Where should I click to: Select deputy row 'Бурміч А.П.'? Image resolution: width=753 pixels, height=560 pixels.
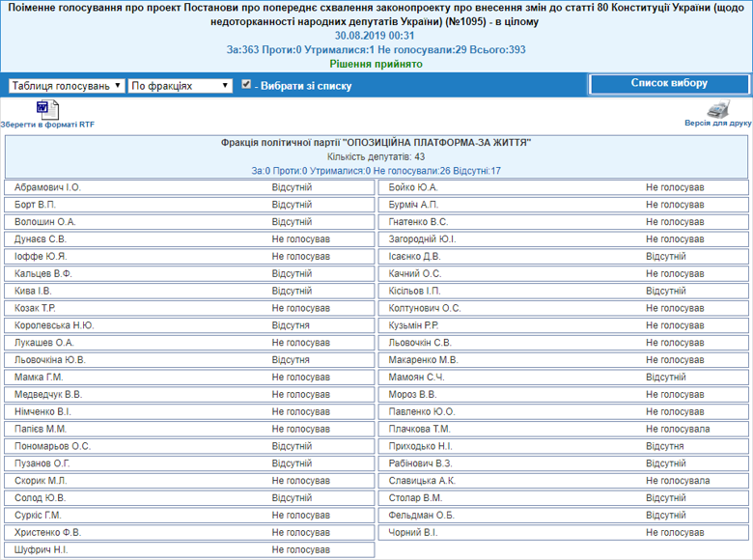click(x=564, y=205)
